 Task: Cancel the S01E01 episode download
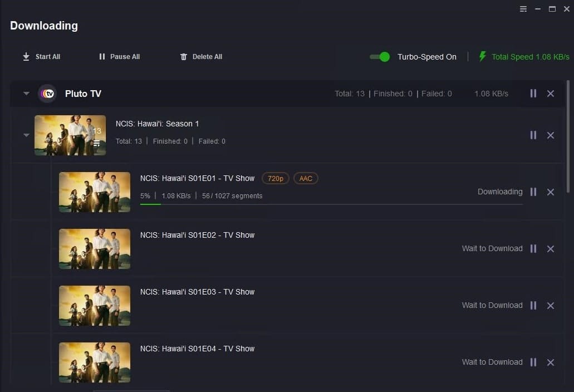550,192
